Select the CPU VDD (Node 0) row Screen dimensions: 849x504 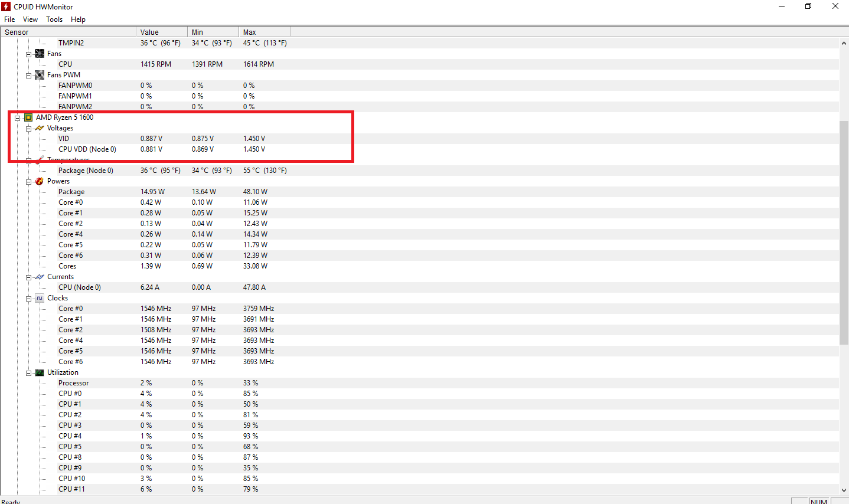point(420,149)
